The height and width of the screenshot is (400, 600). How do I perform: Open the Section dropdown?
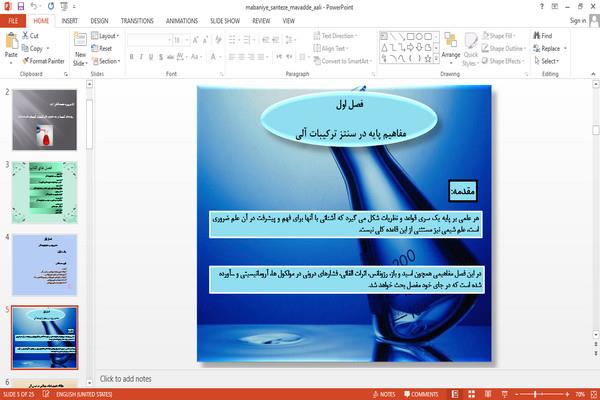tap(106, 61)
